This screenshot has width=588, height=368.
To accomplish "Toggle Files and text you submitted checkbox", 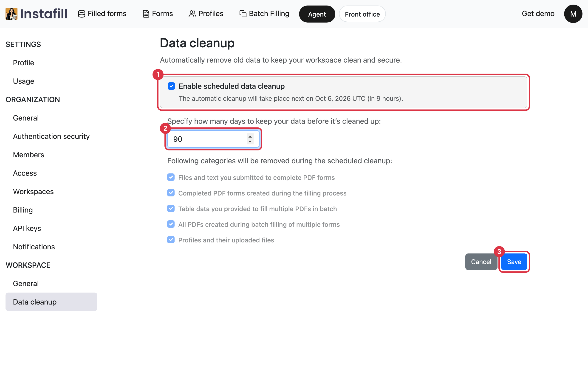I will [171, 177].
